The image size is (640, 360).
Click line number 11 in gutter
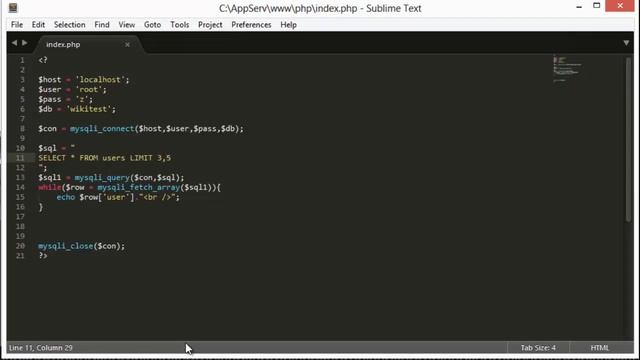20,158
